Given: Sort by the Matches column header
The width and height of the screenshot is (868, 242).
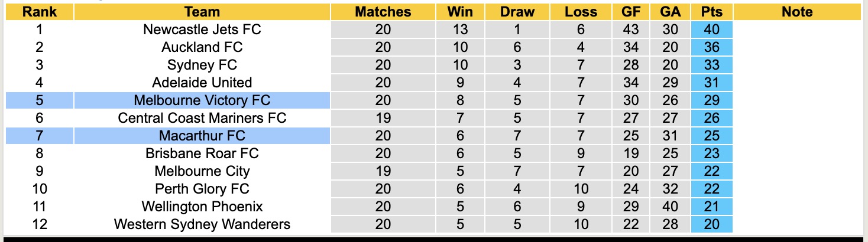Looking at the screenshot, I should click(383, 12).
